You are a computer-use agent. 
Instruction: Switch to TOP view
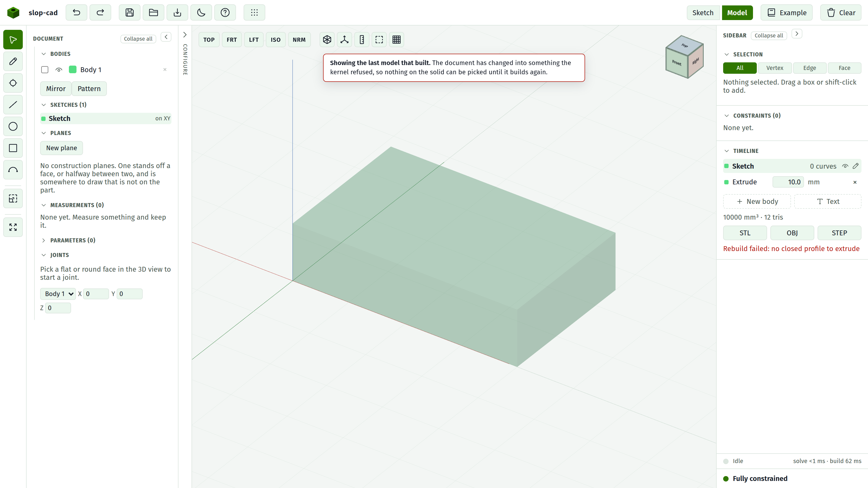[x=209, y=40]
